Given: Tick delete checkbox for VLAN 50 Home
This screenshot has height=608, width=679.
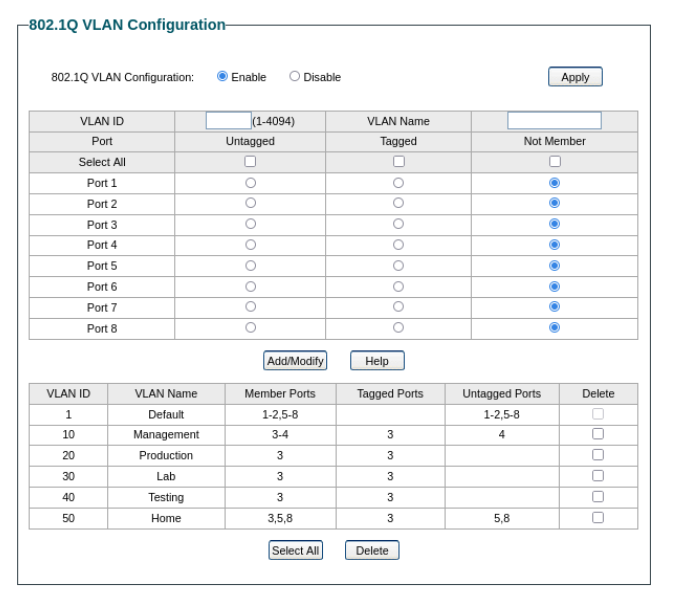Looking at the screenshot, I should [598, 517].
